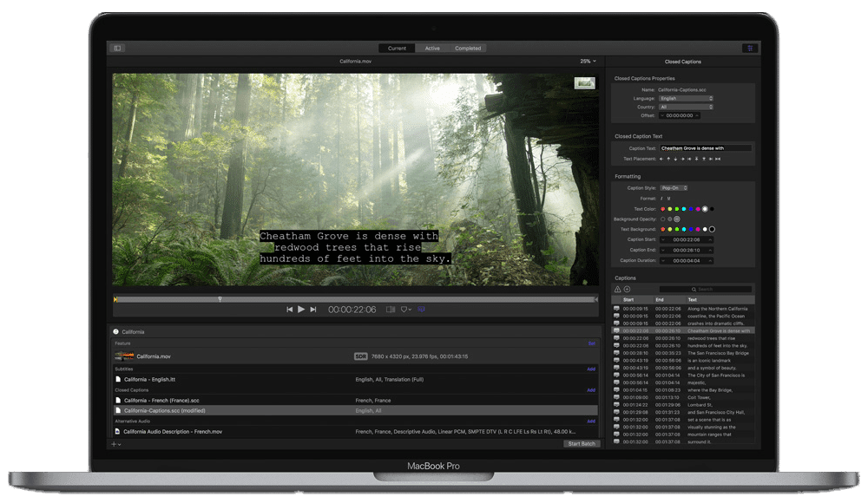Click the move caption right placement arrow
The image size is (868, 503).
[x=682, y=159]
